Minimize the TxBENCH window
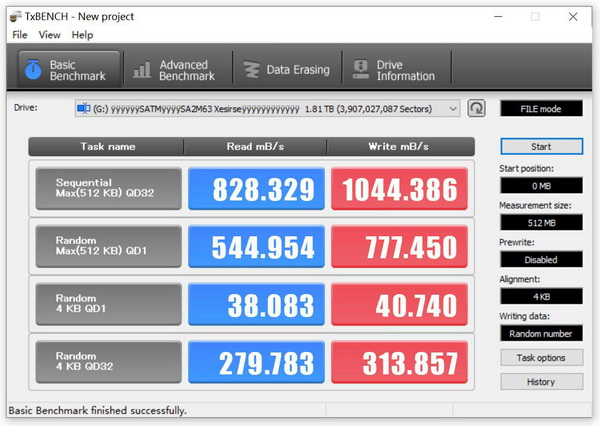 (x=498, y=16)
